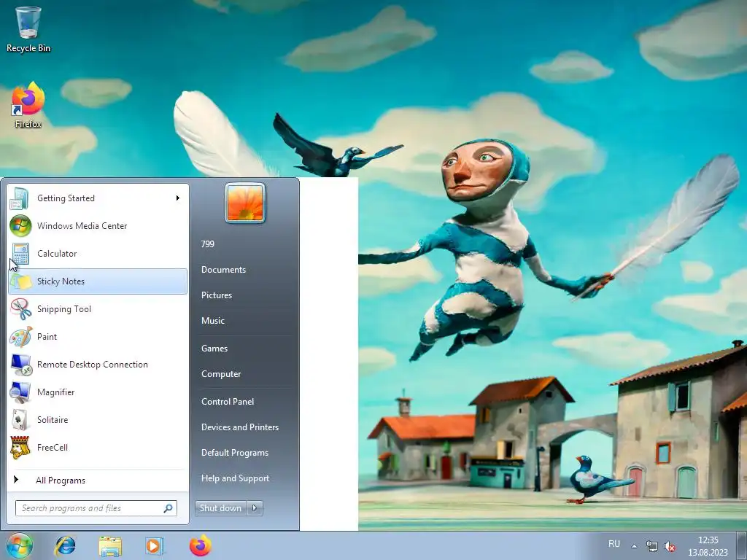Open Getting Started entry

[98, 198]
